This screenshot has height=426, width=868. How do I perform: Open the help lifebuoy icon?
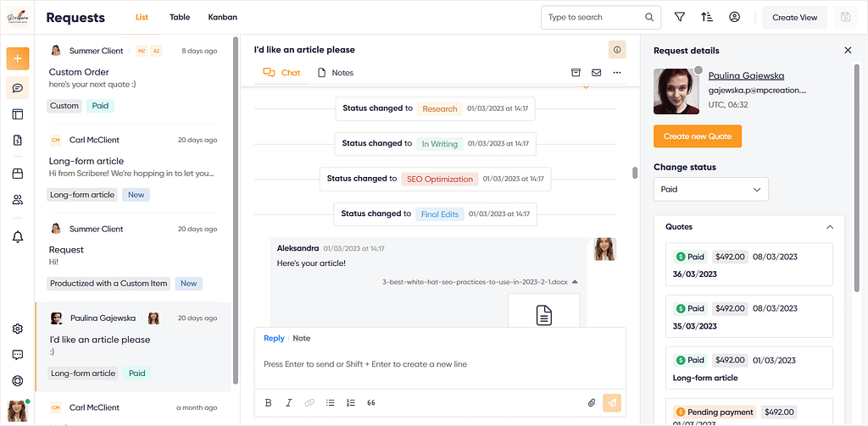(x=18, y=381)
